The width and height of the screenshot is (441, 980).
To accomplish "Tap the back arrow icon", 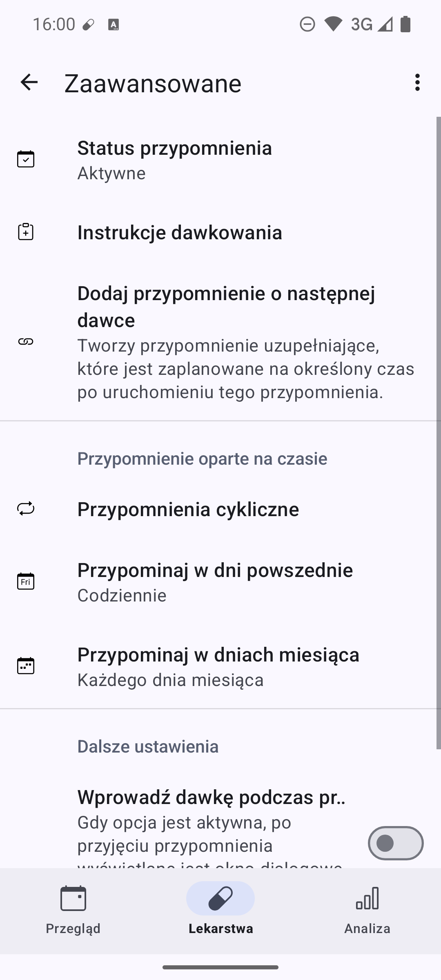I will [x=29, y=82].
